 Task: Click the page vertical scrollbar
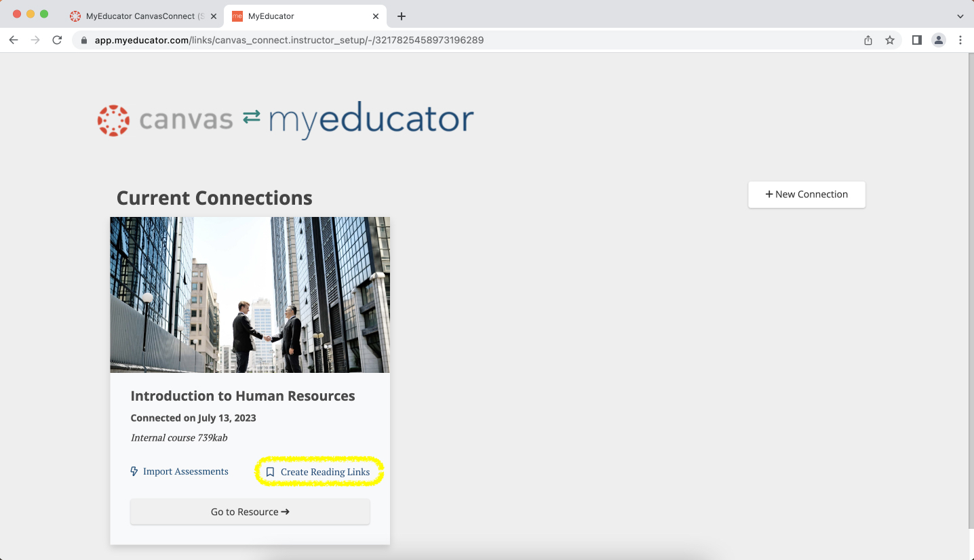[970, 292]
